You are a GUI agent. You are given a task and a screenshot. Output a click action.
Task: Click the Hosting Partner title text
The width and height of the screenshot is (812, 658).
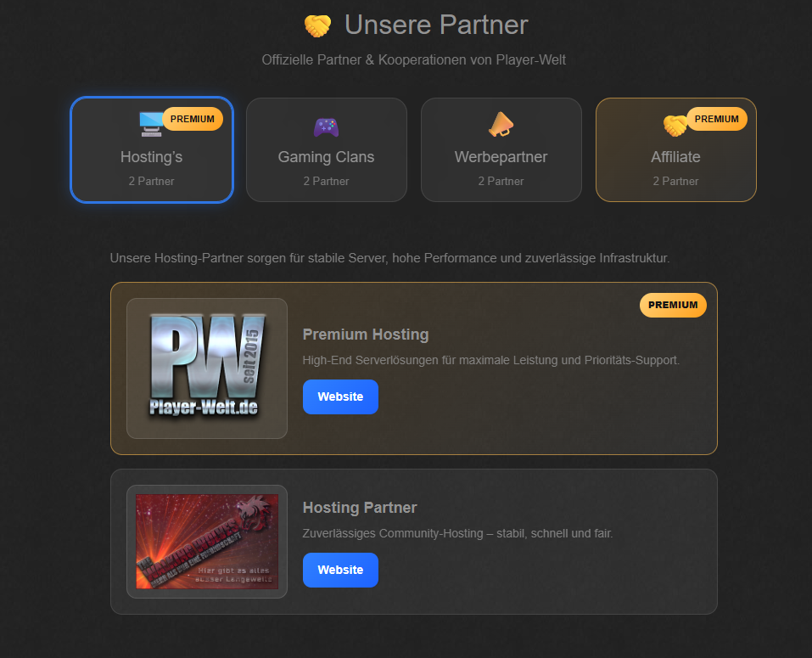[x=360, y=508]
